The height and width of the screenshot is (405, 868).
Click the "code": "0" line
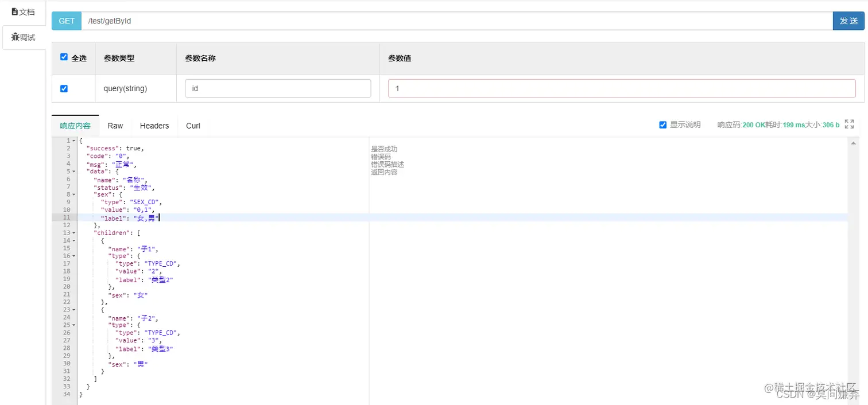[108, 156]
